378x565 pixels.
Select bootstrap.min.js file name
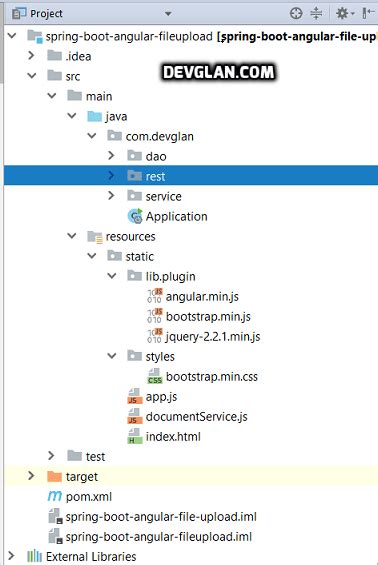click(208, 317)
